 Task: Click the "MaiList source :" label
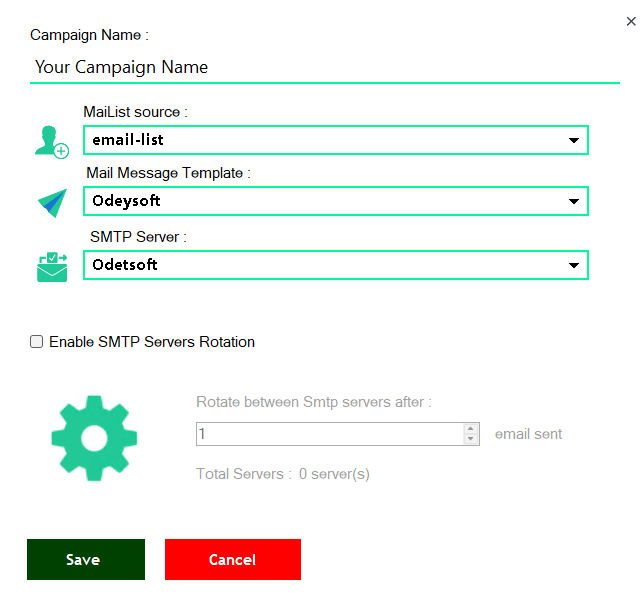pos(135,112)
